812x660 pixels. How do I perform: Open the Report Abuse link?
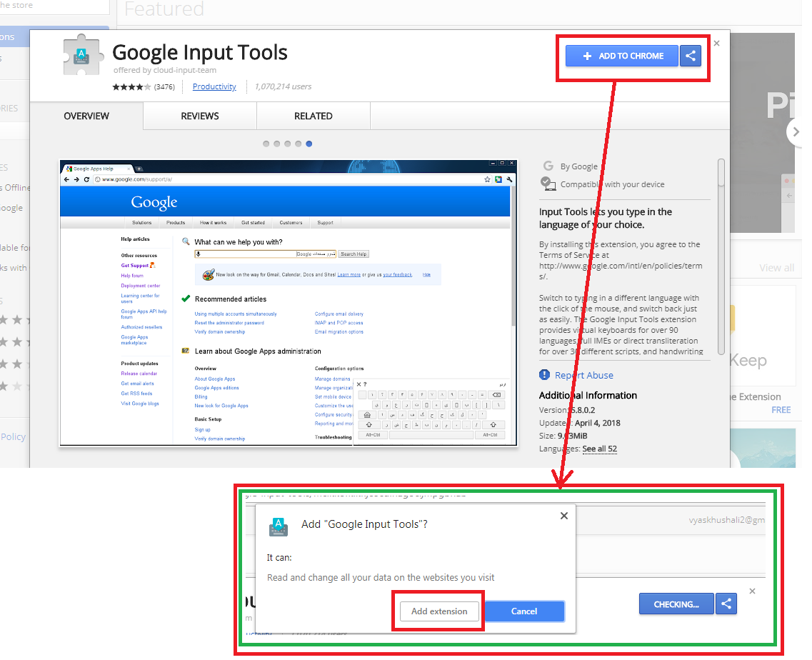pos(584,375)
